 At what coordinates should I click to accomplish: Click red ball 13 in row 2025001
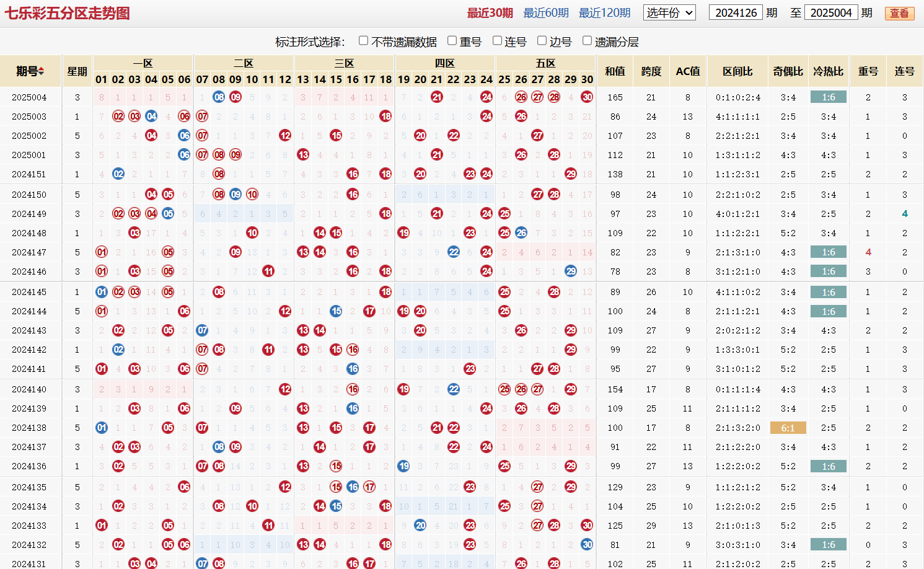(303, 154)
